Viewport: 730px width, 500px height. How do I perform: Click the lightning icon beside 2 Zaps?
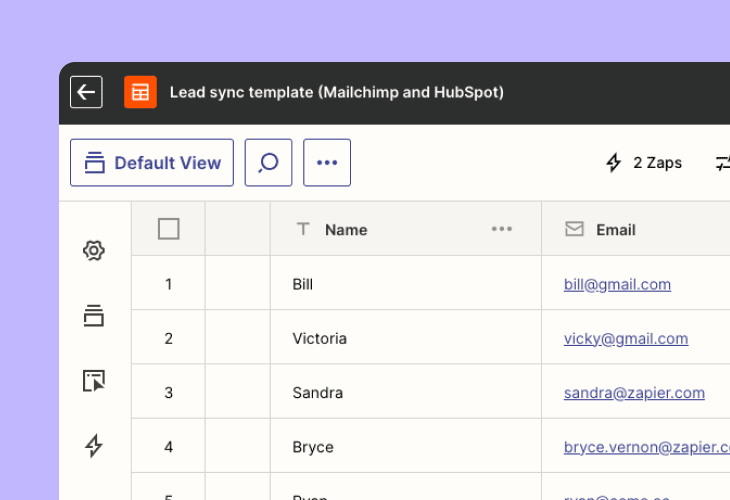point(614,162)
